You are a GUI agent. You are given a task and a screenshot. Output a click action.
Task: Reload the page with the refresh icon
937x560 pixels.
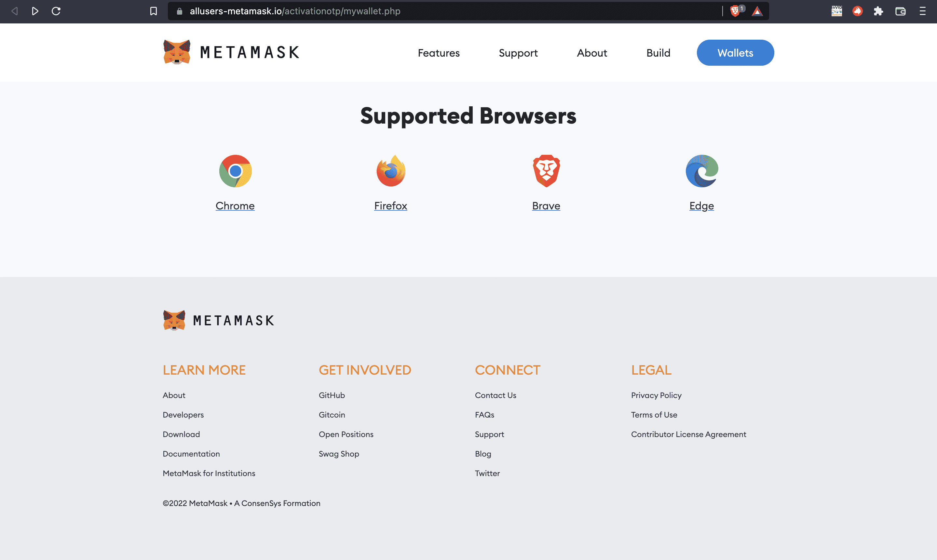[56, 11]
